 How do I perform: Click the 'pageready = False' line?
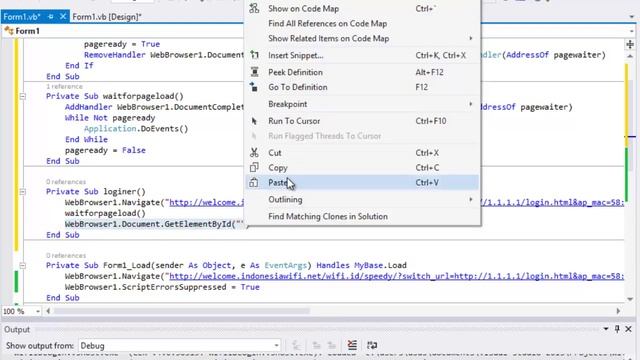coord(105,150)
